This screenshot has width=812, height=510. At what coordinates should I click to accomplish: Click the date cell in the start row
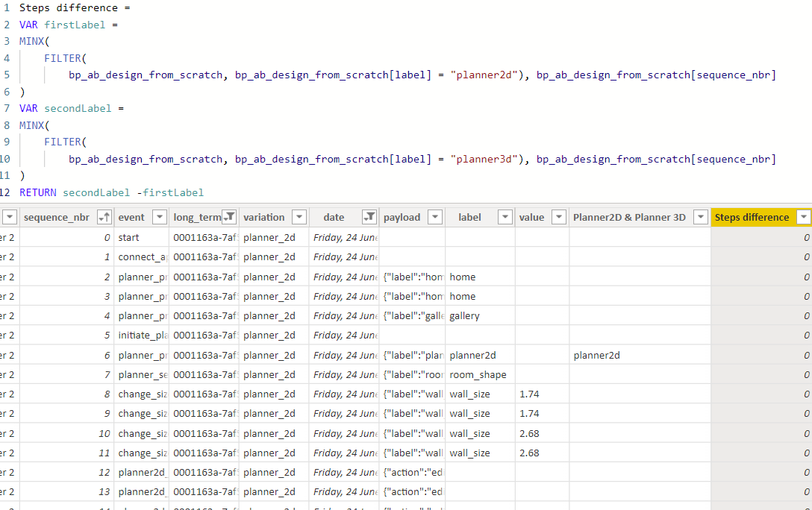pos(344,237)
